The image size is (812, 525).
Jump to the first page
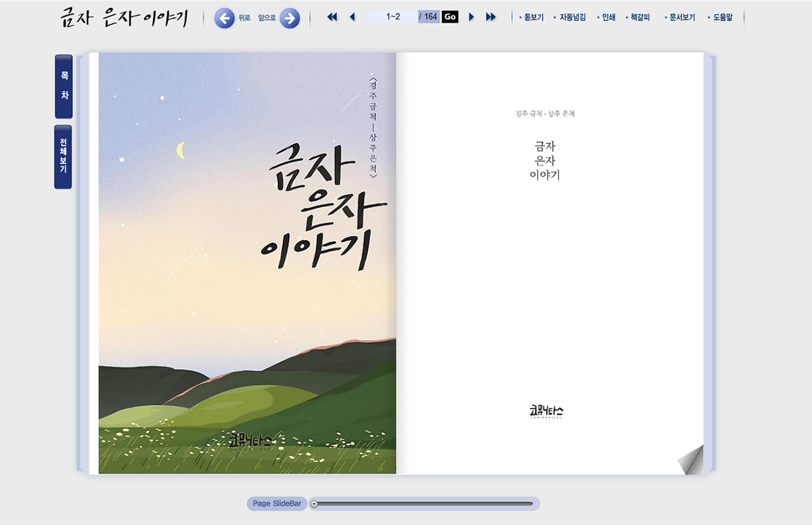(x=332, y=17)
